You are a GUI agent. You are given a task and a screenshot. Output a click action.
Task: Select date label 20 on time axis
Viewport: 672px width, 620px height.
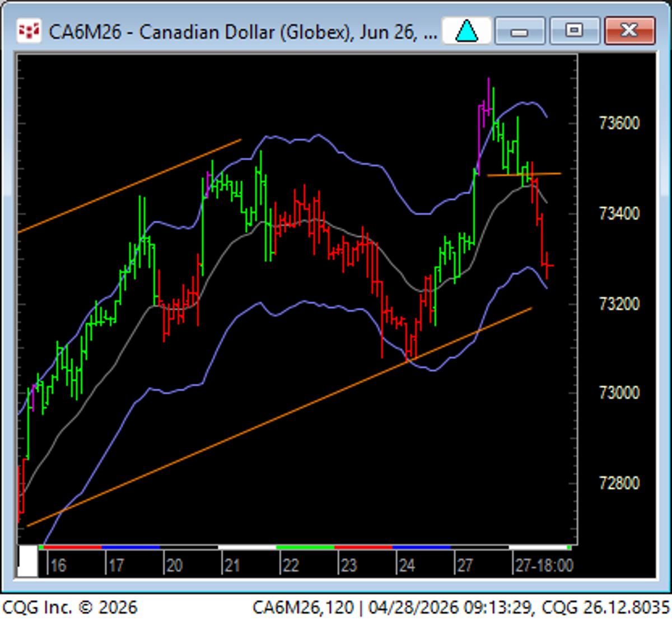[x=174, y=566]
